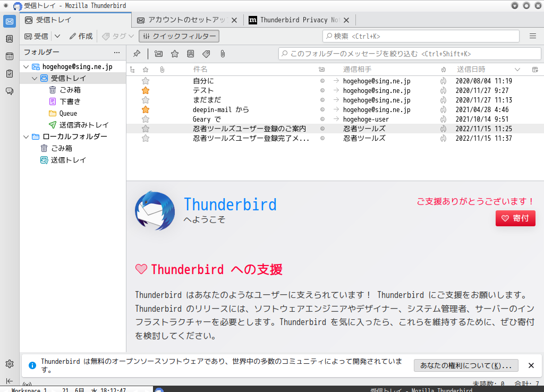The width and height of the screenshot is (544, 392).
Task: Open folder pane options (three dots)
Action: point(117,53)
